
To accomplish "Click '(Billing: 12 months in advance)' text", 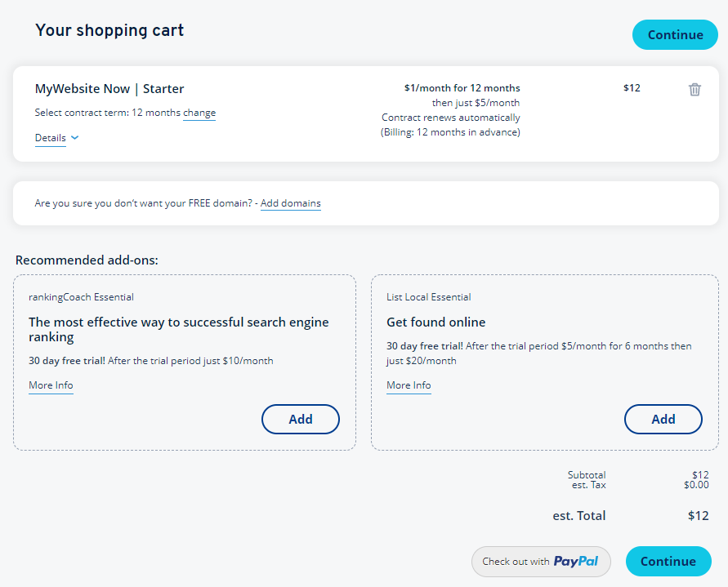I will click(450, 132).
